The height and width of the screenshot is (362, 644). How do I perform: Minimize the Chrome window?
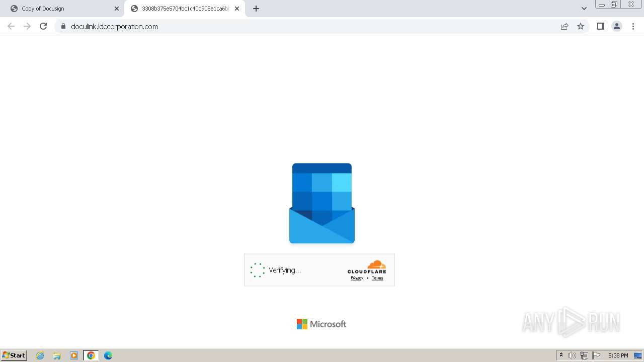[602, 5]
